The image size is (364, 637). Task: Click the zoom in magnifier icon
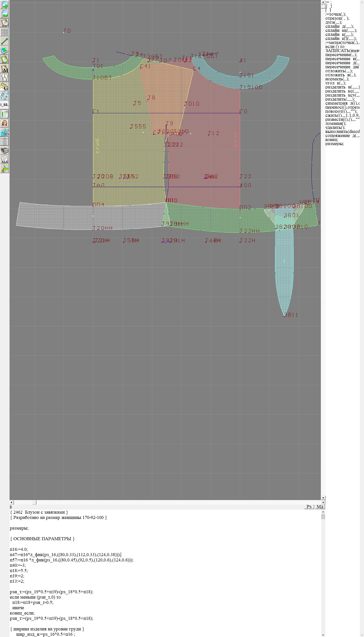point(5,5)
